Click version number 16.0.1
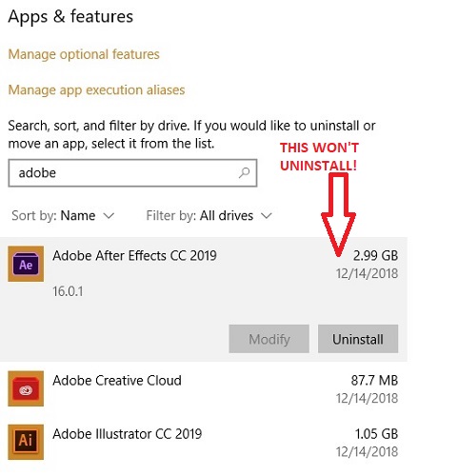 pos(68,291)
